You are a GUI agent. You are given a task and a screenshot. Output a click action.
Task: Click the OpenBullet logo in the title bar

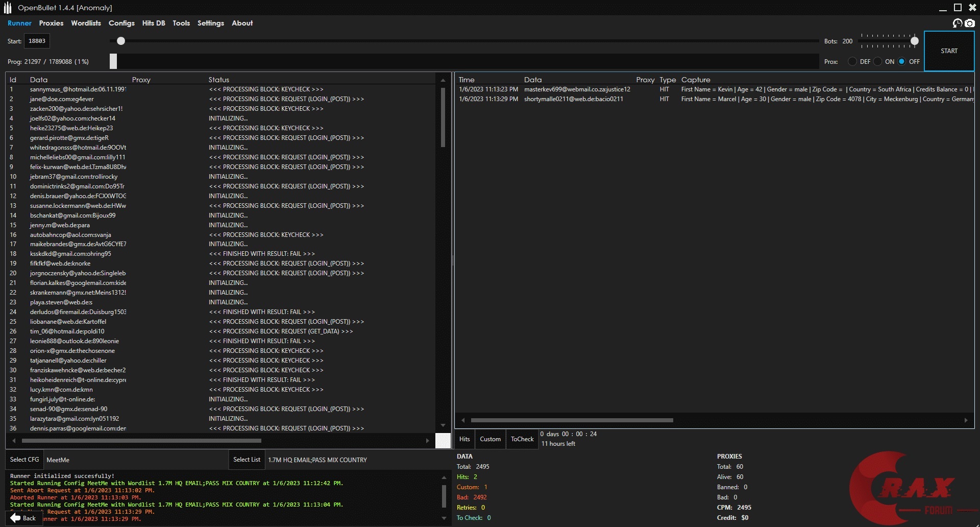[x=8, y=8]
